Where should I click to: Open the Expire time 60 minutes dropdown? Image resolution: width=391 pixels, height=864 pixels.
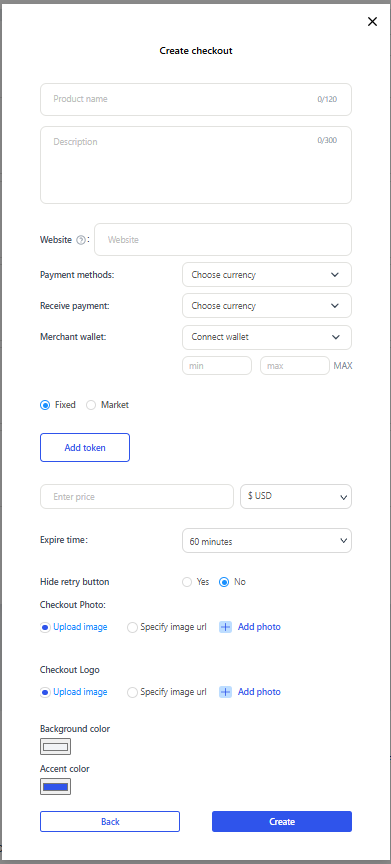point(267,541)
